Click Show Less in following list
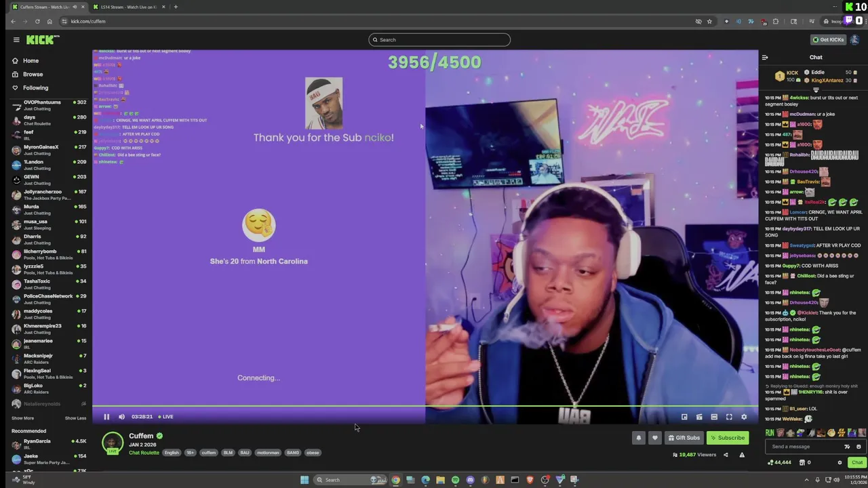 click(x=75, y=418)
